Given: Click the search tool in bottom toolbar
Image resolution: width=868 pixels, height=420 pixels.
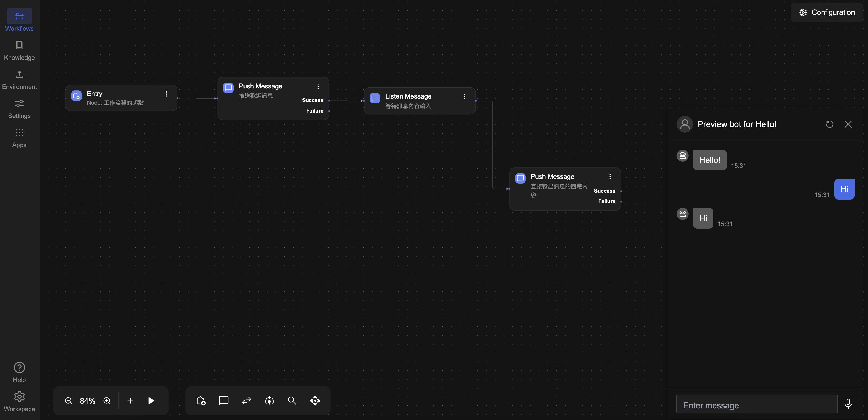Looking at the screenshot, I should (292, 401).
